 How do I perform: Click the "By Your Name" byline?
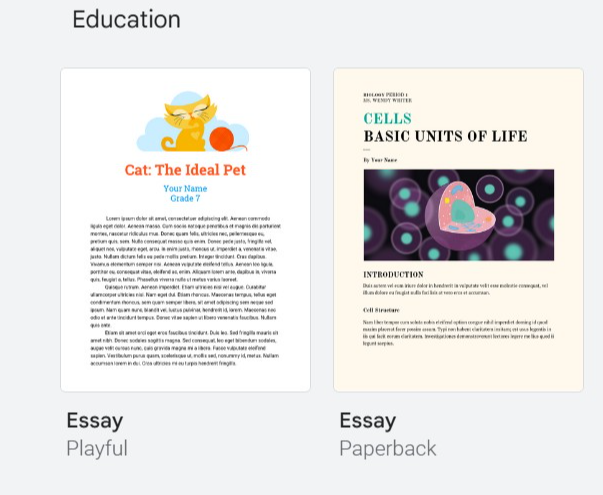[381, 159]
